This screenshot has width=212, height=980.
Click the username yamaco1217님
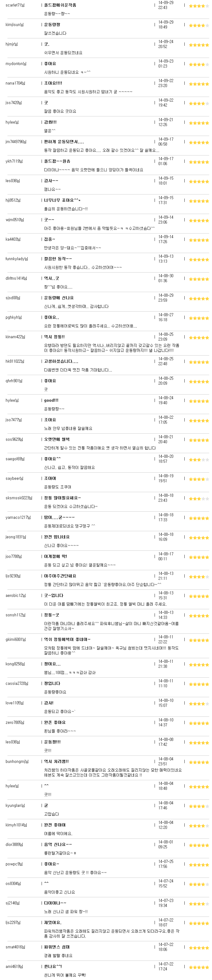18,517
